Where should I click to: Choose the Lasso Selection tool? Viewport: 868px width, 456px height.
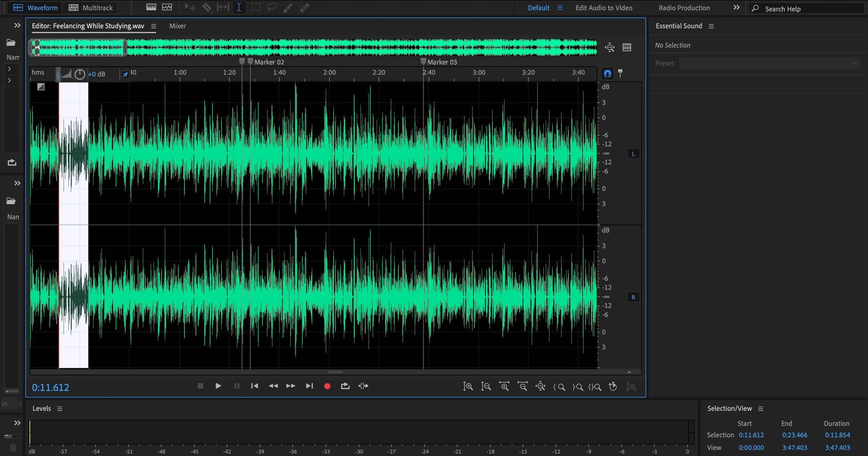click(272, 8)
